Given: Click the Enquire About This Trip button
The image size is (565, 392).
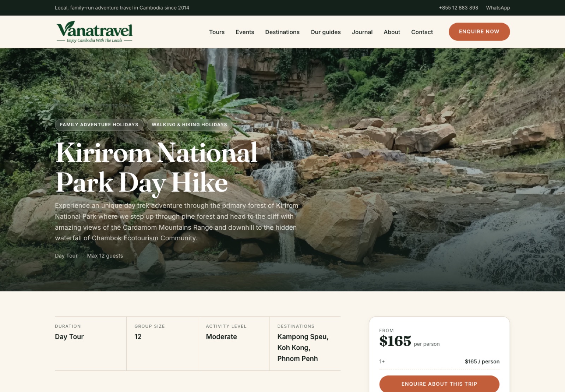Looking at the screenshot, I should pos(439,384).
